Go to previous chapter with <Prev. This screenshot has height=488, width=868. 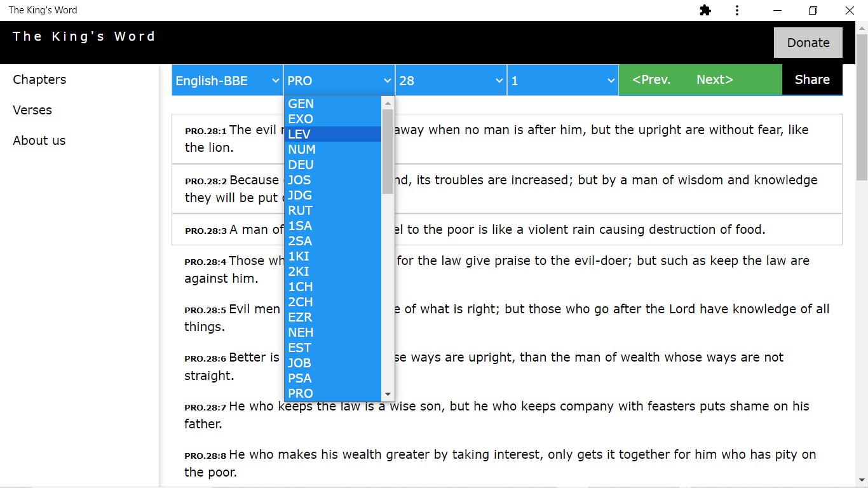[651, 79]
